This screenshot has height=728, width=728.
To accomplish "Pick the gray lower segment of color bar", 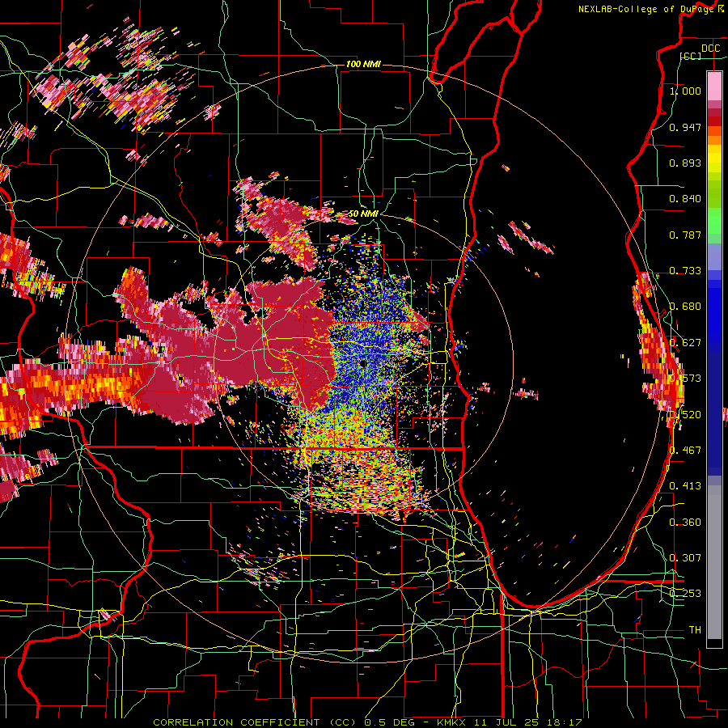I will click(714, 562).
